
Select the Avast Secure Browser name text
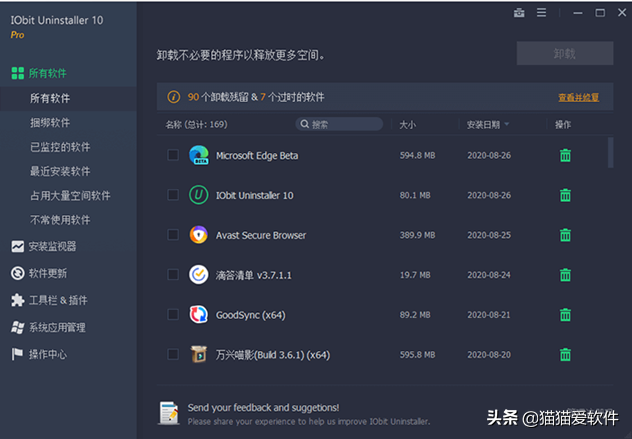(261, 235)
